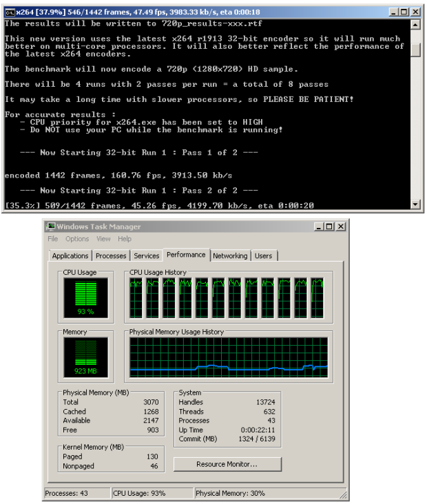Screen dimensions: 427x504
Task: Minimize the Windows Task Manager window
Action: [x=319, y=227]
